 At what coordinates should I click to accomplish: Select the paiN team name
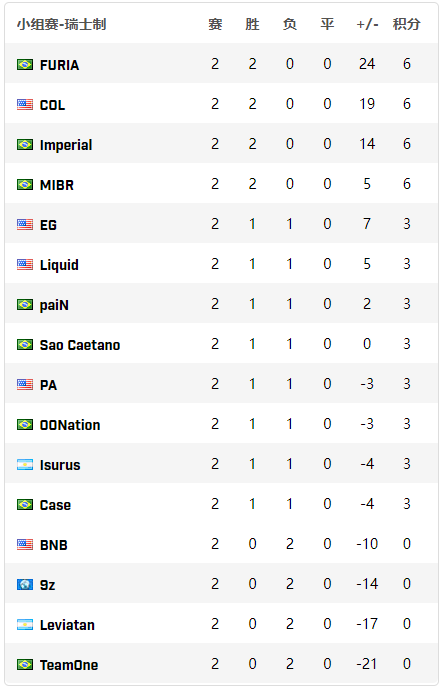54,305
